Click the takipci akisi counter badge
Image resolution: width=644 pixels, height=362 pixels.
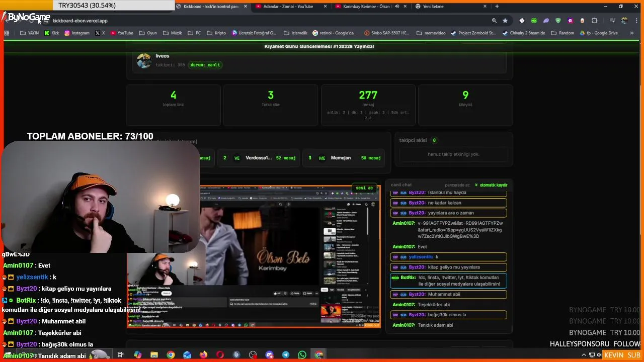[434, 140]
